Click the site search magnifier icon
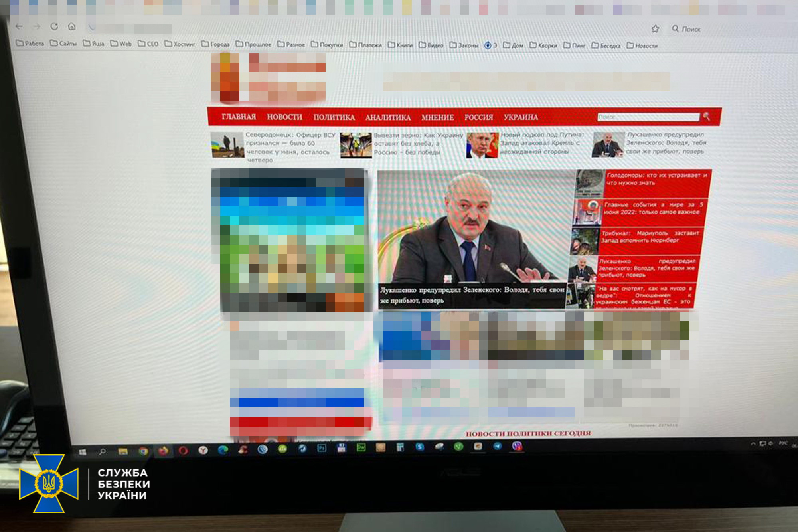This screenshot has width=798, height=532. pyautogui.click(x=707, y=116)
